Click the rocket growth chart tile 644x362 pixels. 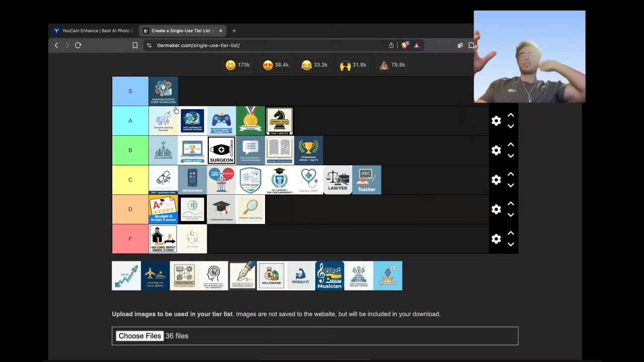pos(126,276)
